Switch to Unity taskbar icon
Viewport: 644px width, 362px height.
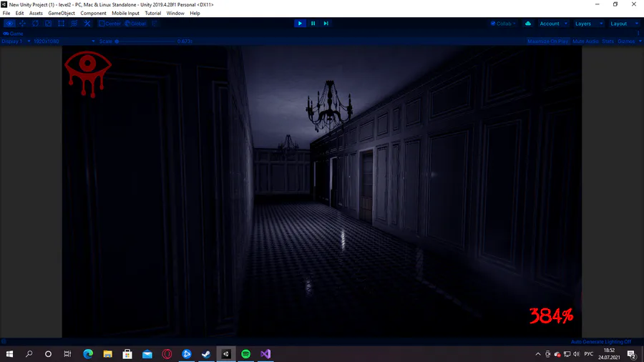pyautogui.click(x=226, y=354)
